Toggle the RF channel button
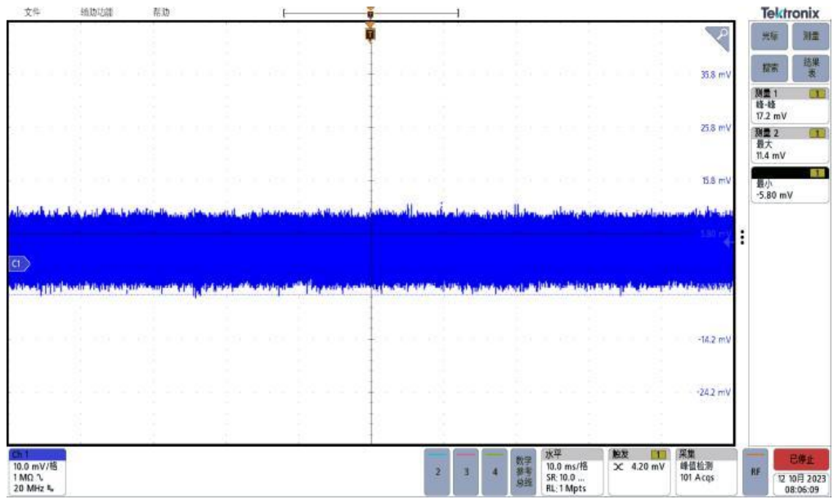The height and width of the screenshot is (504, 838). pos(755,472)
